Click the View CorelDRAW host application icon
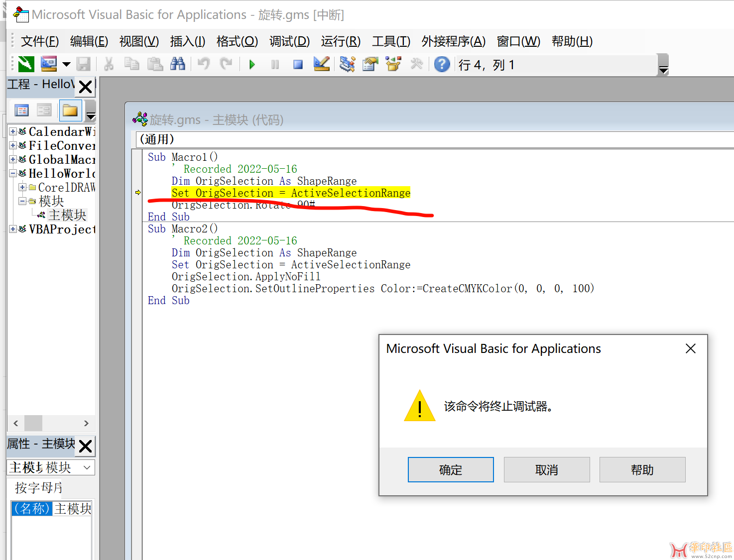 pyautogui.click(x=26, y=64)
